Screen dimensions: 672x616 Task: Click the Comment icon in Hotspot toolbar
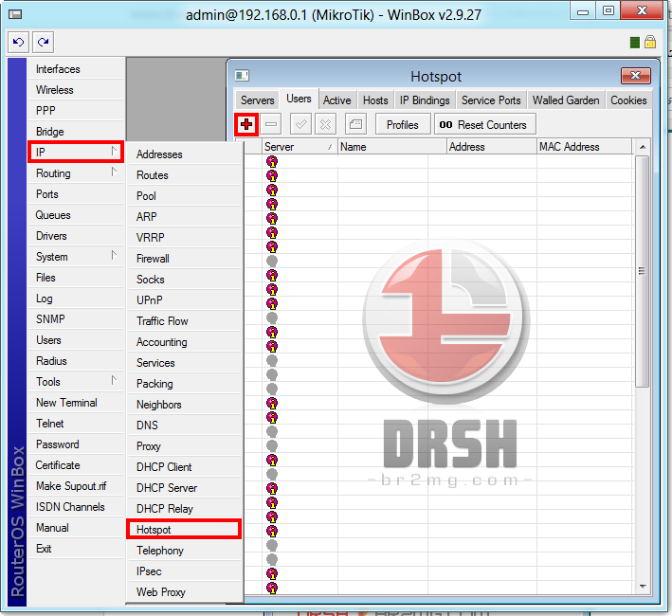tap(355, 125)
